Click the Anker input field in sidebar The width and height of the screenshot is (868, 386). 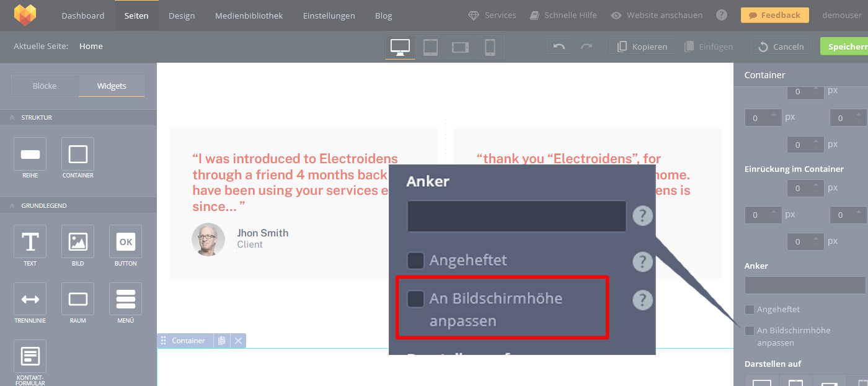804,285
